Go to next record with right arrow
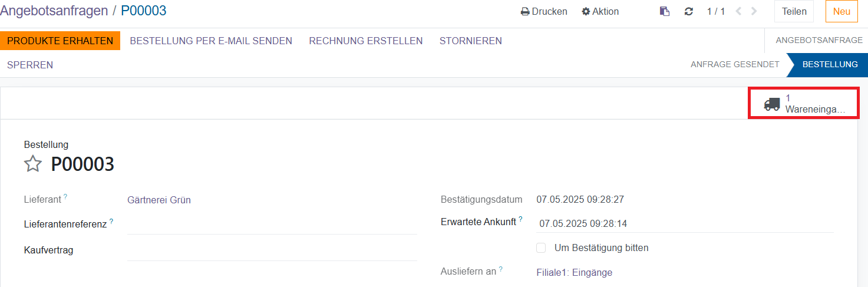Image resolution: width=868 pixels, height=287 pixels. point(754,12)
